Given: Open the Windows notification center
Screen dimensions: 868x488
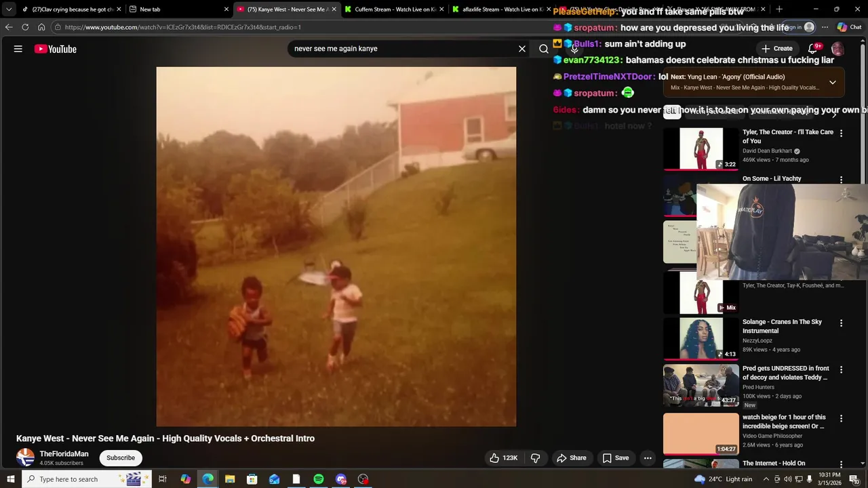Looking at the screenshot, I should click(854, 479).
